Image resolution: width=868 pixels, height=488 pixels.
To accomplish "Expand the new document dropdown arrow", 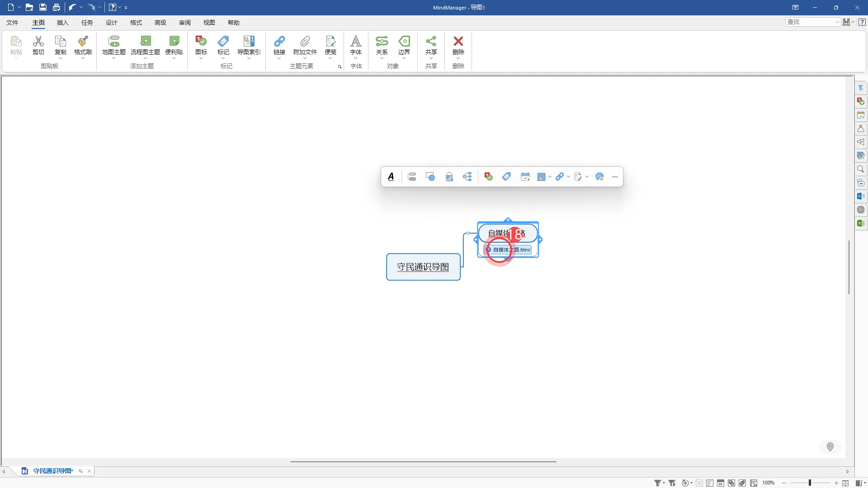I will point(19,7).
